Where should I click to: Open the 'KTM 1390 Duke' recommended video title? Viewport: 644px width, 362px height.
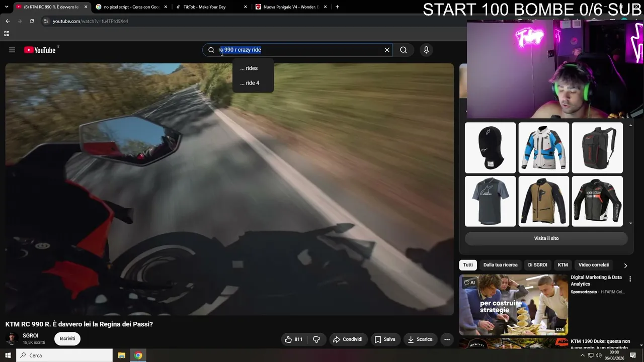tap(600, 344)
